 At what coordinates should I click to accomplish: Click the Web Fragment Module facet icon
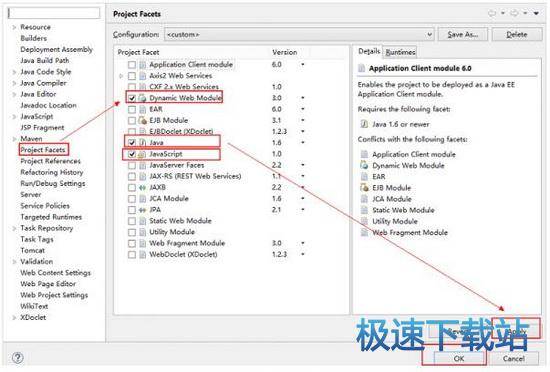pos(142,243)
